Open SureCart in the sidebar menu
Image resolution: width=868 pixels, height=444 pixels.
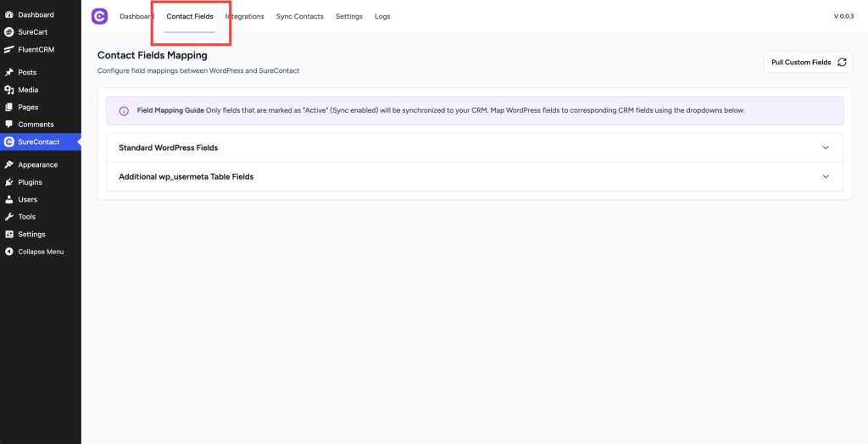click(41, 32)
